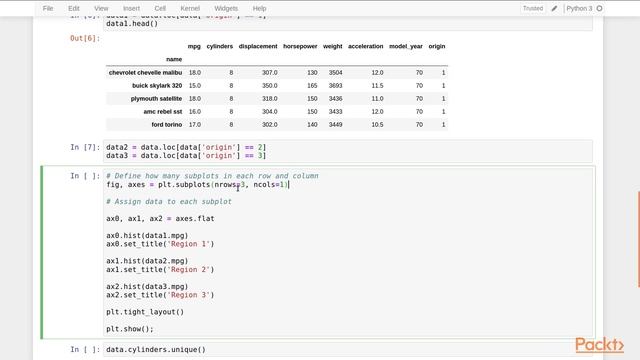640x360 pixels.
Task: Click weight value 3449
Action: point(336,124)
